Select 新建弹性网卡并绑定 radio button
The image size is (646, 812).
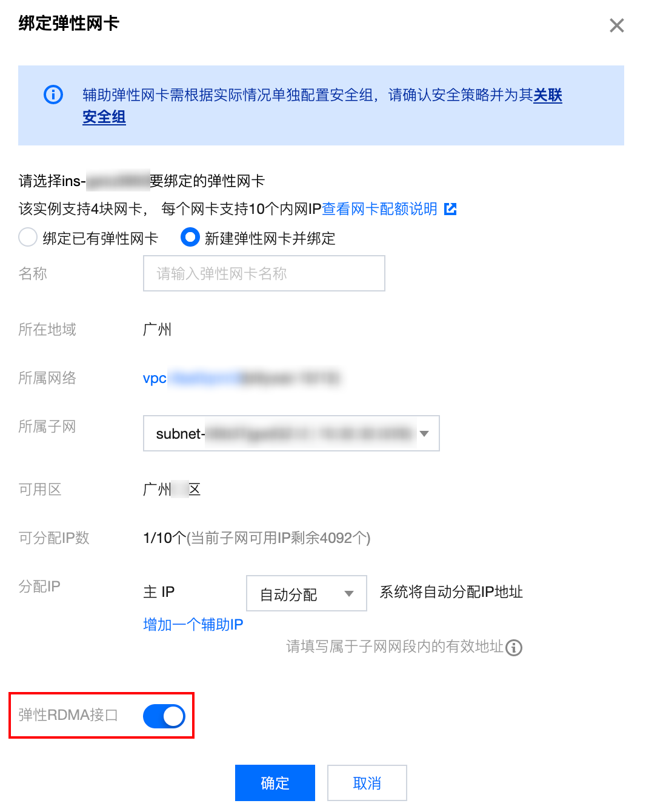click(190, 238)
